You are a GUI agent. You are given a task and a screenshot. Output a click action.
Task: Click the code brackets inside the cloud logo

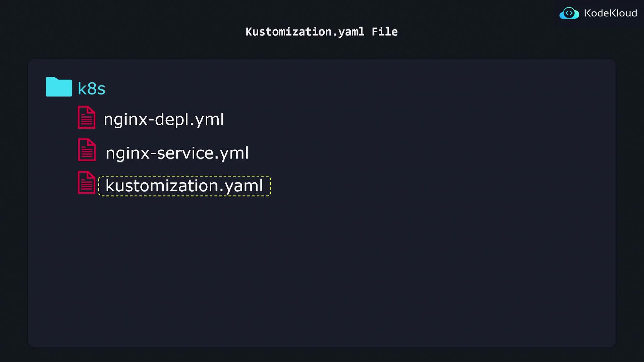click(x=569, y=13)
